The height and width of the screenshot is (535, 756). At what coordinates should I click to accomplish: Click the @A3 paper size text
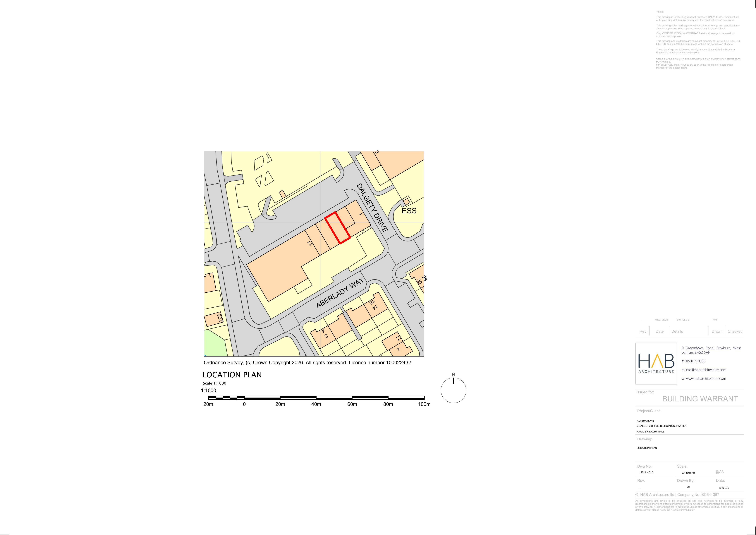pyautogui.click(x=719, y=472)
